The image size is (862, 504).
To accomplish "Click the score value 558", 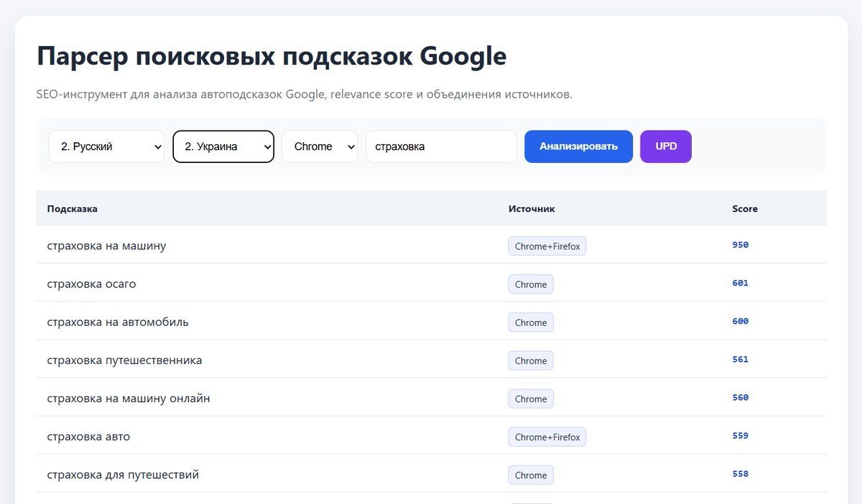I will coord(741,473).
